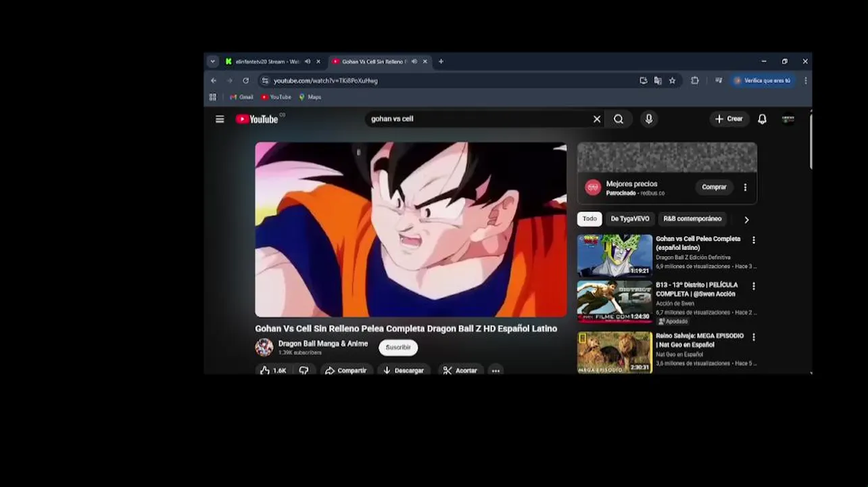Like the video (1.6K)
This screenshot has height=487, width=868.
(274, 370)
